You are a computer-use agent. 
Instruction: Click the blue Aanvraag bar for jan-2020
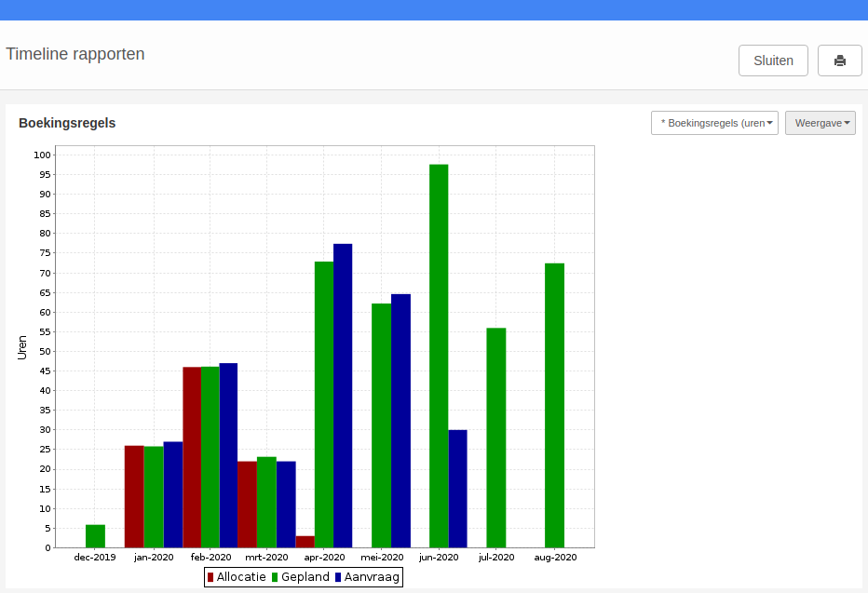173,494
